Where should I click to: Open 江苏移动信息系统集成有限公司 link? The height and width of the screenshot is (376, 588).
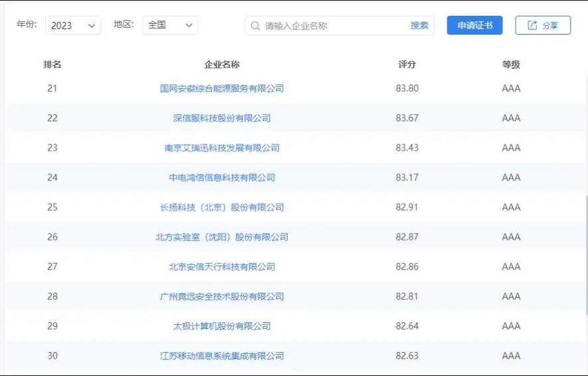pyautogui.click(x=222, y=355)
